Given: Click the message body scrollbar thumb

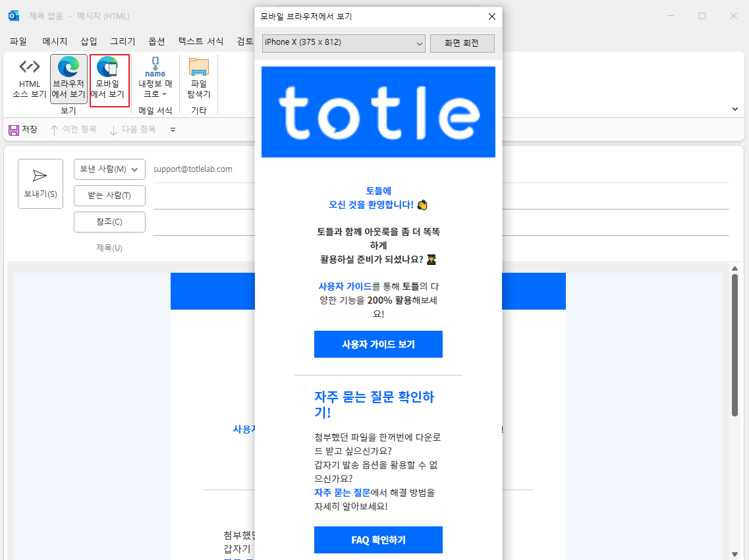Looking at the screenshot, I should point(735,345).
